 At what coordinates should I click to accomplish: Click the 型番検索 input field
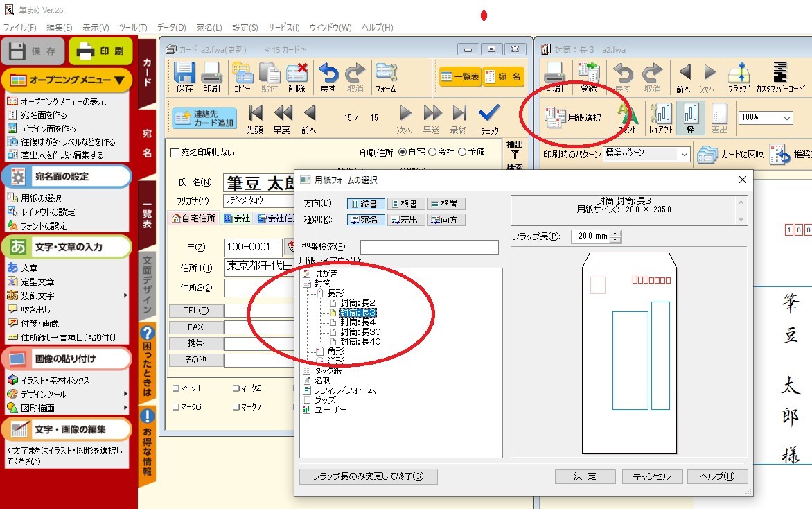pos(430,247)
